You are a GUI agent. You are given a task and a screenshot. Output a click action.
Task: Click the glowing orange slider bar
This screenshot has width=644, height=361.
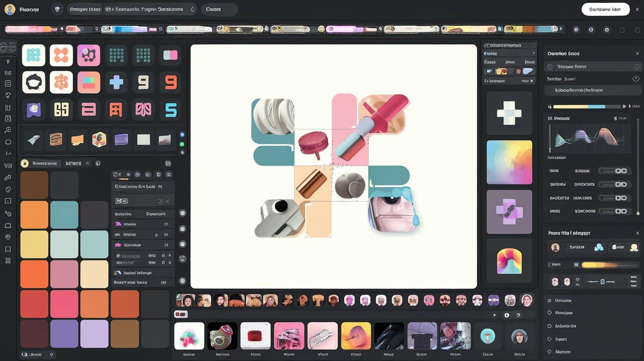coord(609,265)
